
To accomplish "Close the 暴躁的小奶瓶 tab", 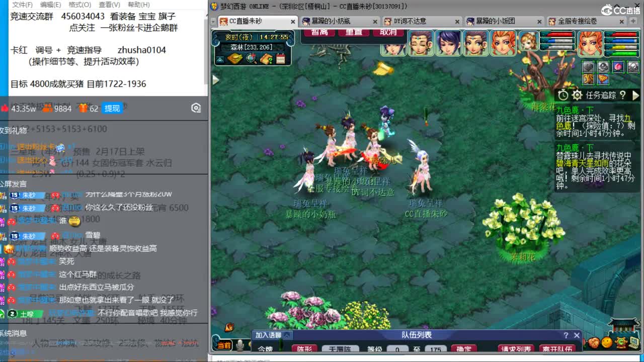I will tap(375, 22).
